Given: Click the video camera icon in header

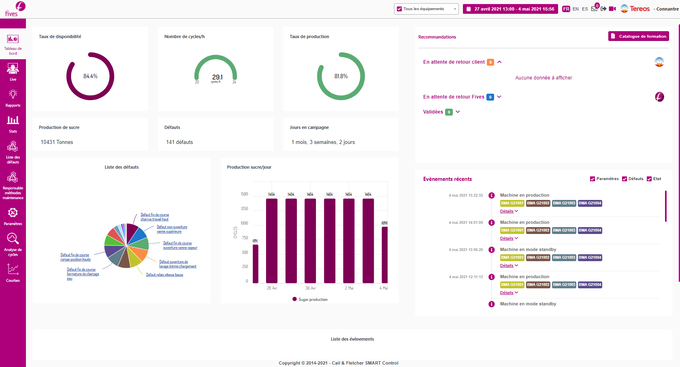Looking at the screenshot, I should point(612,9).
